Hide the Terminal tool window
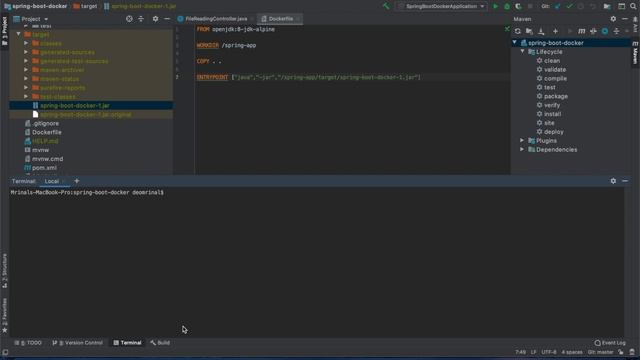640x360 pixels. [x=625, y=181]
